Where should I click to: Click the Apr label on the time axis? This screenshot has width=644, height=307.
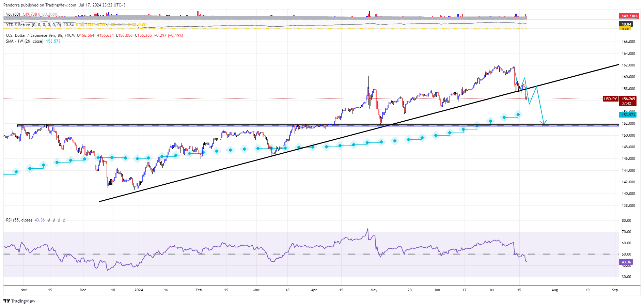[x=314, y=290]
